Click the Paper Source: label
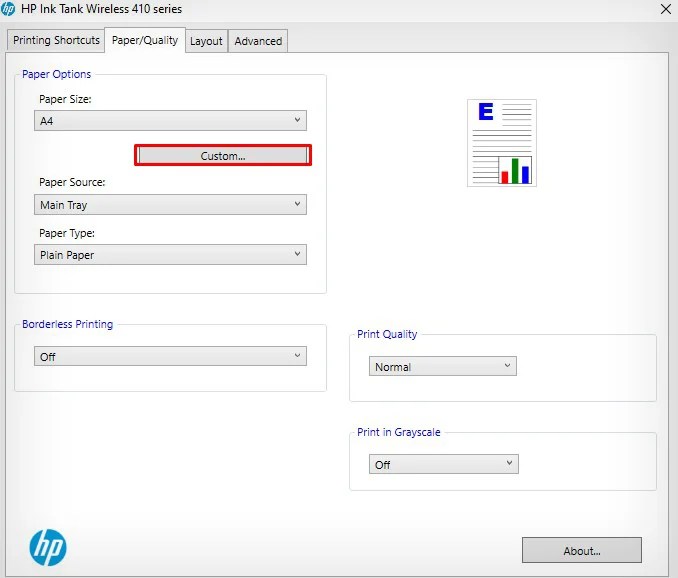Viewport: 678px width, 578px height. (x=72, y=182)
